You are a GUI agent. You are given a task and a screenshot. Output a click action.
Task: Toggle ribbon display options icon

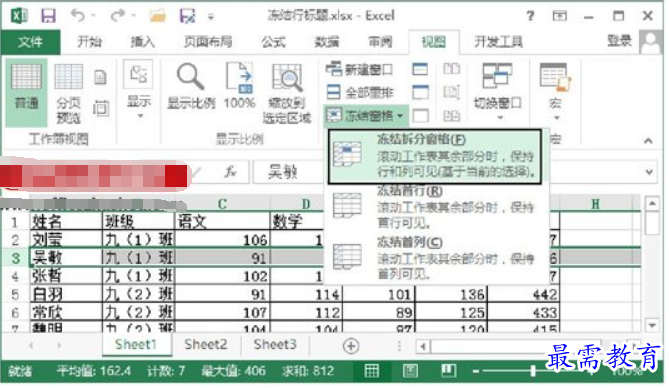click(559, 16)
